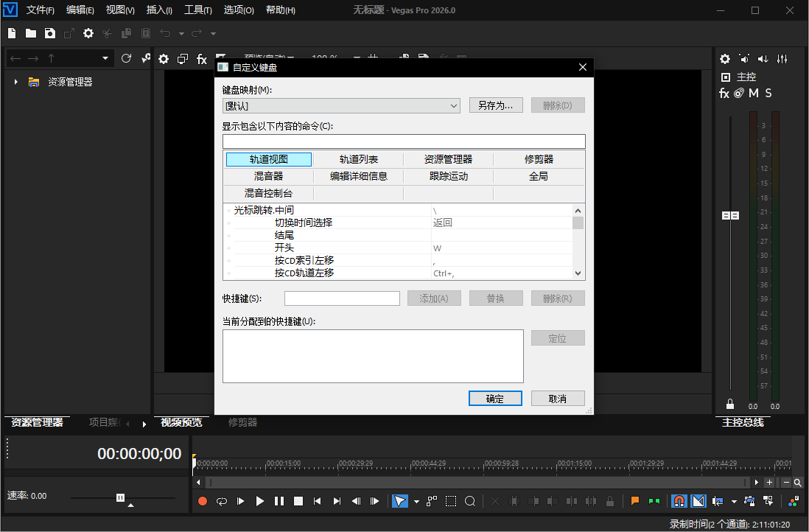Image resolution: width=809 pixels, height=532 pixels.
Task: Expand the 资源管理器 tree node
Action: (x=16, y=82)
